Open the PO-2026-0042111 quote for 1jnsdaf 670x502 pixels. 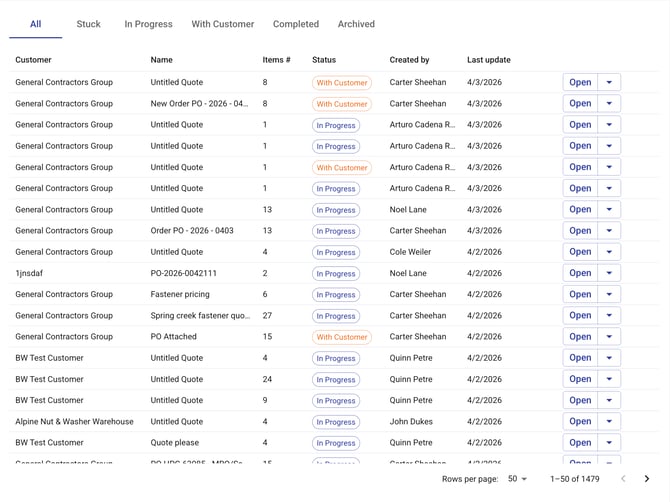click(580, 273)
